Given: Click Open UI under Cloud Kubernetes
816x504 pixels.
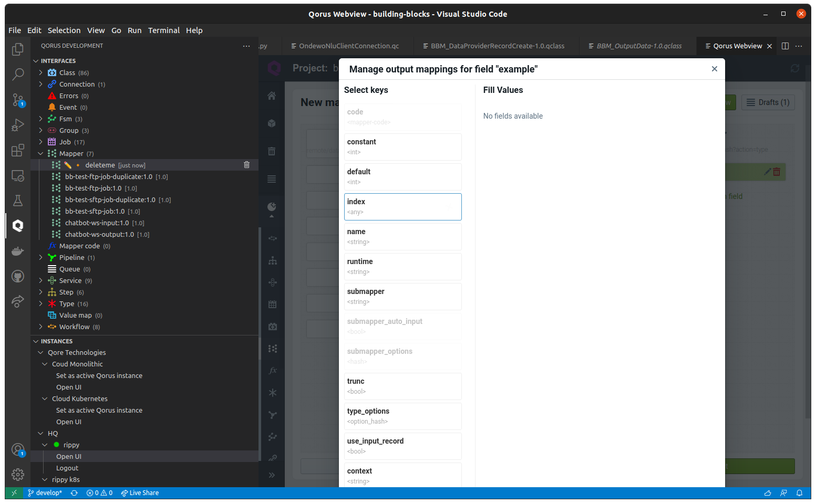Looking at the screenshot, I should pos(69,422).
